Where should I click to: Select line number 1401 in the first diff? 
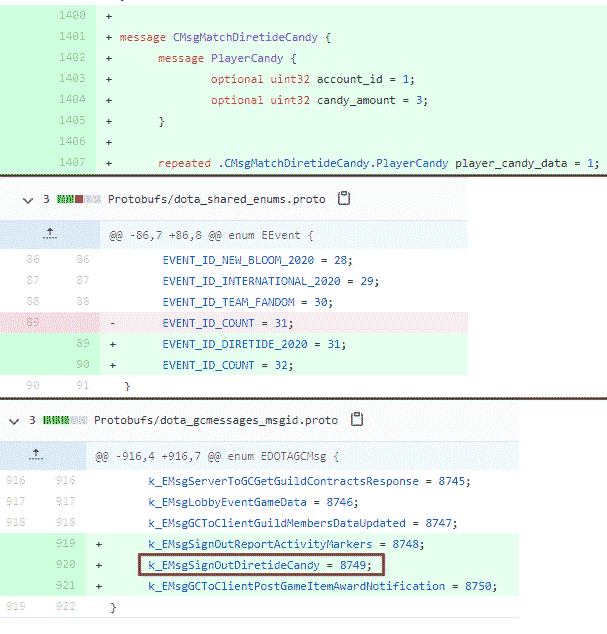point(72,36)
